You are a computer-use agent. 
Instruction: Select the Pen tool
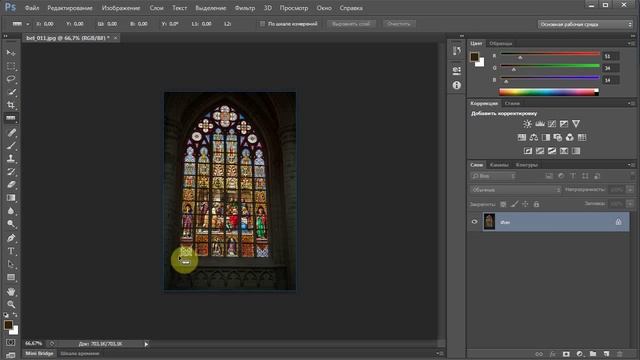pyautogui.click(x=11, y=238)
